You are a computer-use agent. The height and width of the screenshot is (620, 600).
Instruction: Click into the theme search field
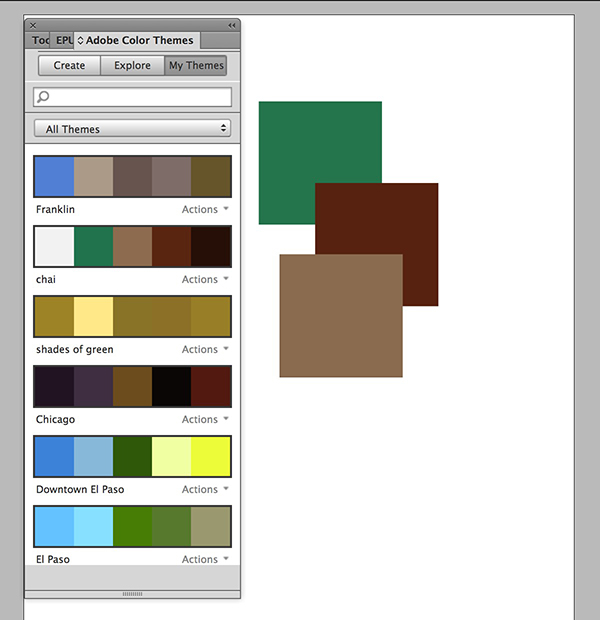click(x=140, y=97)
